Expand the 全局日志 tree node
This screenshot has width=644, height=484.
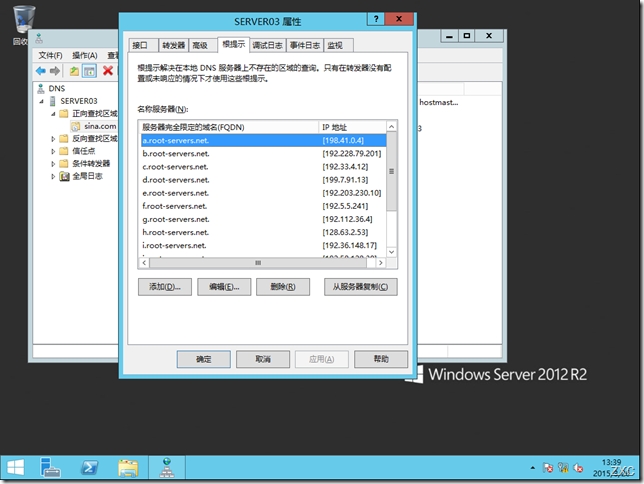point(53,176)
